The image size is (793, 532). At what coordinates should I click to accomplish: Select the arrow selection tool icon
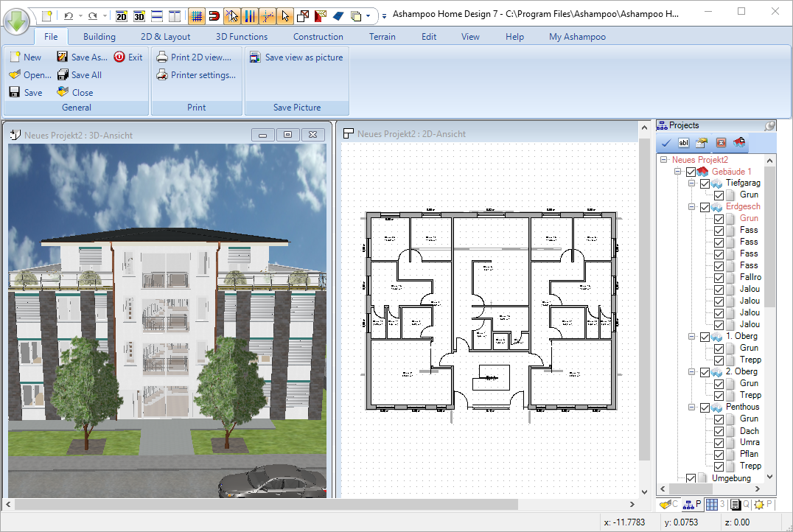pyautogui.click(x=284, y=15)
